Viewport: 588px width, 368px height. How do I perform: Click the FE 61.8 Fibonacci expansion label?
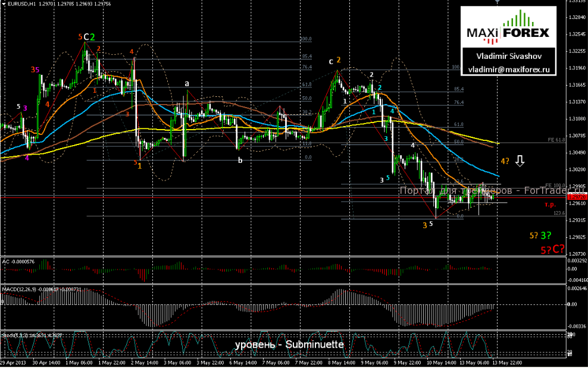click(x=556, y=140)
